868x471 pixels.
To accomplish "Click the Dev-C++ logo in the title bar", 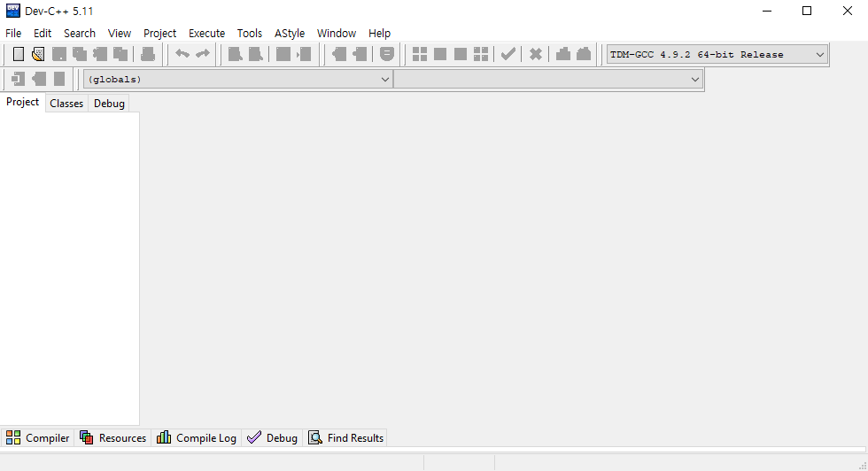I will click(x=12, y=11).
